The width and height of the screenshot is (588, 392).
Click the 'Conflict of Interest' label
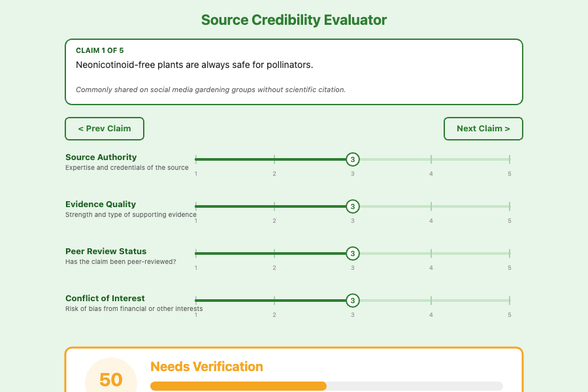[x=105, y=298]
